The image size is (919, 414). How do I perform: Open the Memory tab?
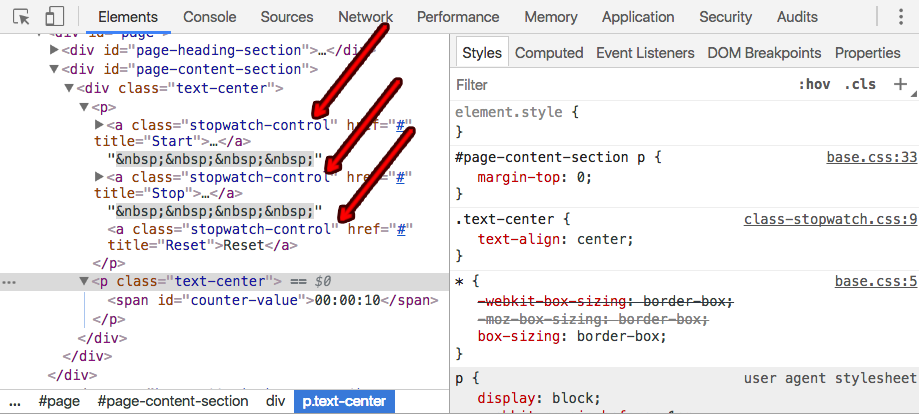[551, 17]
